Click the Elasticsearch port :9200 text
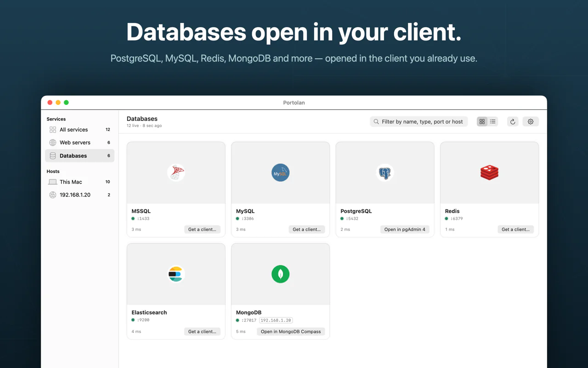 (x=143, y=320)
